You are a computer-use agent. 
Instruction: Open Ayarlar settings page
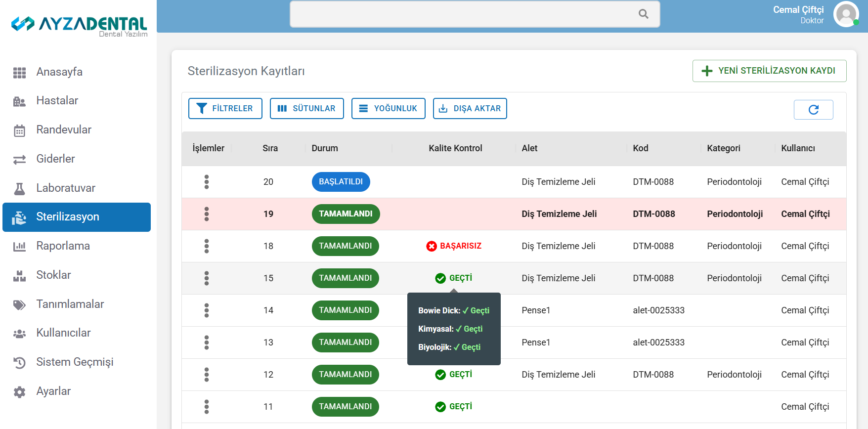coord(53,391)
